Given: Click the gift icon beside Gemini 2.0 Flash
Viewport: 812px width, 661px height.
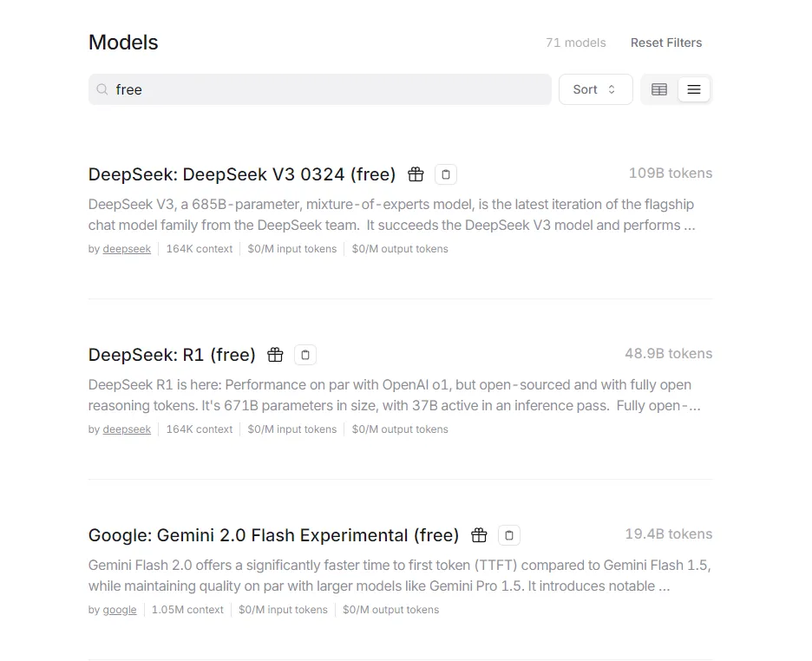Looking at the screenshot, I should [479, 535].
